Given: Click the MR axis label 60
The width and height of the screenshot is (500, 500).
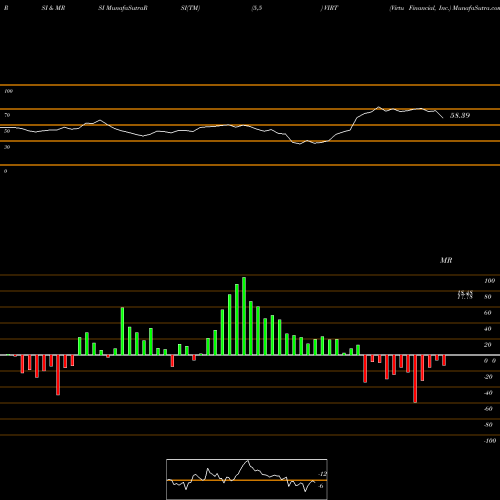Looking at the screenshot, I should click(x=487, y=313).
